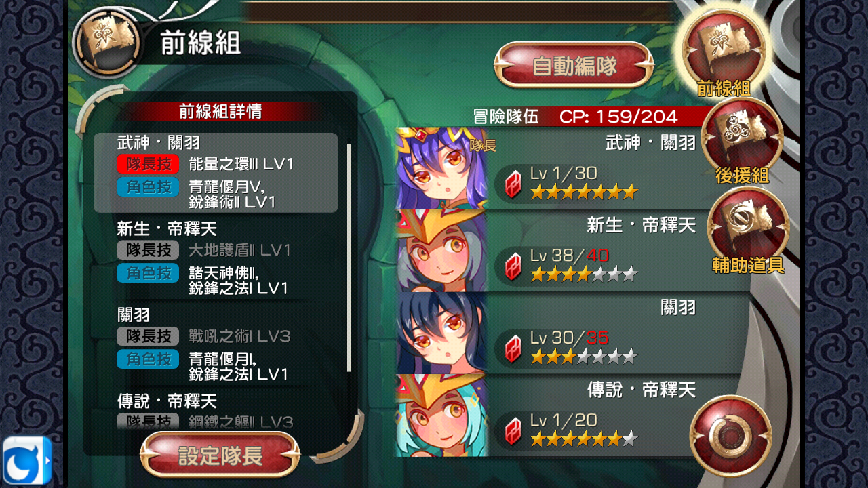The height and width of the screenshot is (488, 868).
Task: Open the 前線組 round book icon
Action: pyautogui.click(x=724, y=47)
